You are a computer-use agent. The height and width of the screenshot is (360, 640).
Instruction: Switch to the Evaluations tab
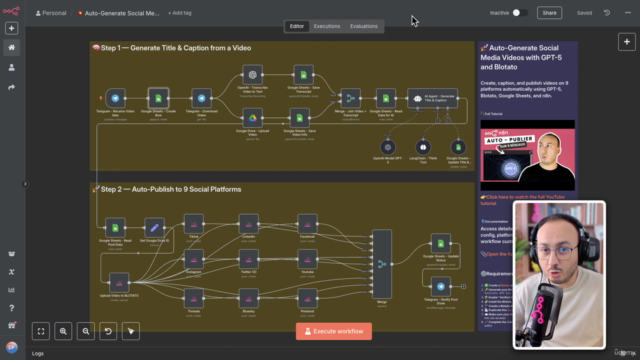pyautogui.click(x=364, y=26)
